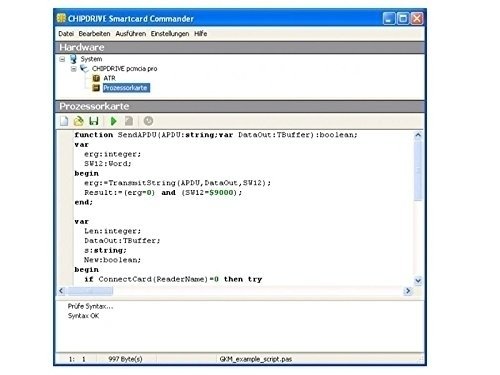Click the GKM_example_script.pas status bar filename
Screen dimensions: 500x375
pos(256,359)
